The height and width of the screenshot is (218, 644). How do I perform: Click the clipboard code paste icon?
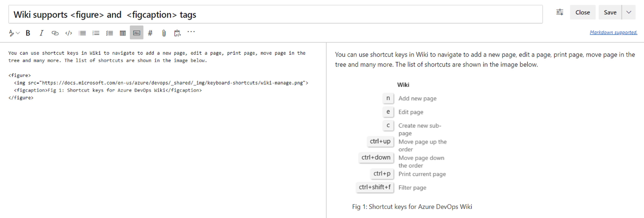177,33
